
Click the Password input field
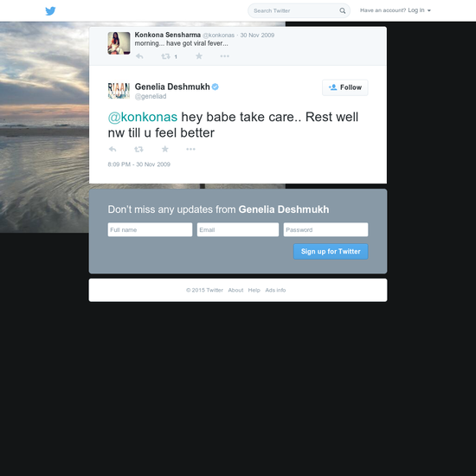point(325,229)
